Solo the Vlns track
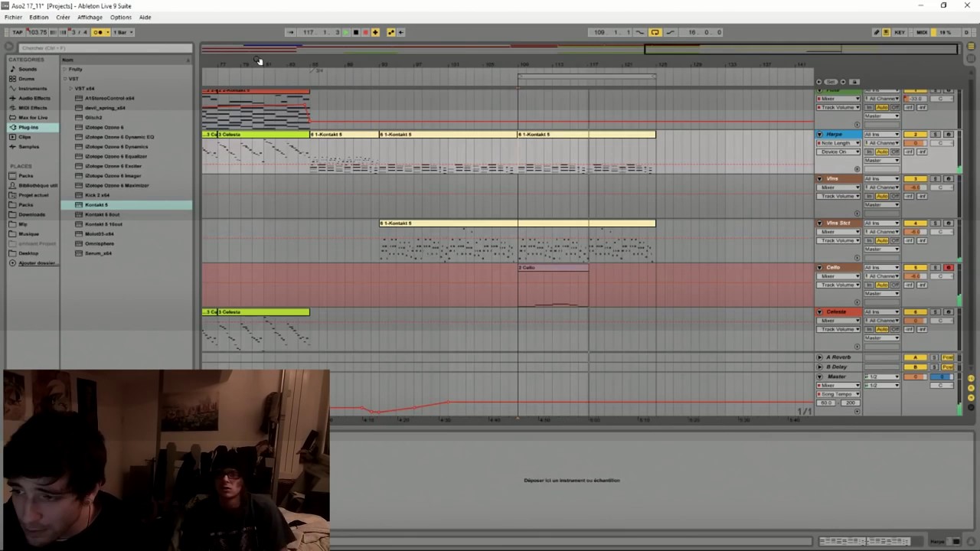The width and height of the screenshot is (980, 551). click(x=935, y=178)
